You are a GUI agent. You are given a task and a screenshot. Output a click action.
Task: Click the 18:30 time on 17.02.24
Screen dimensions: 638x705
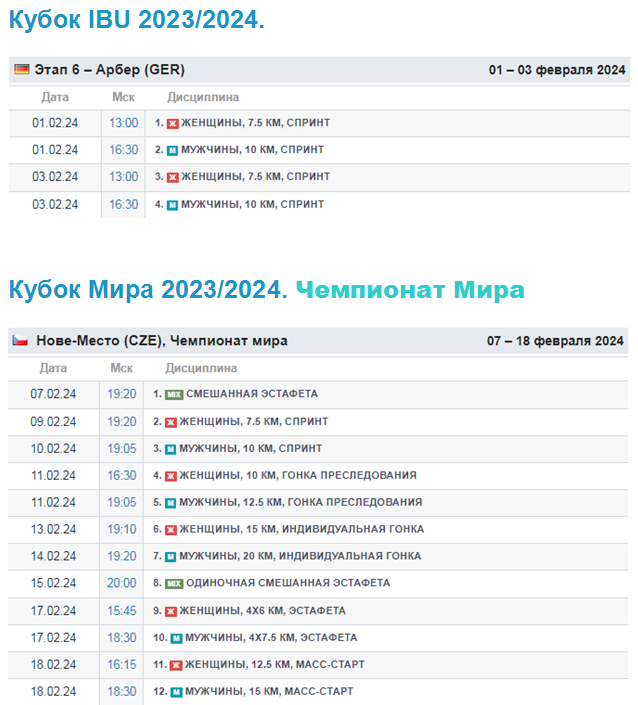[122, 638]
